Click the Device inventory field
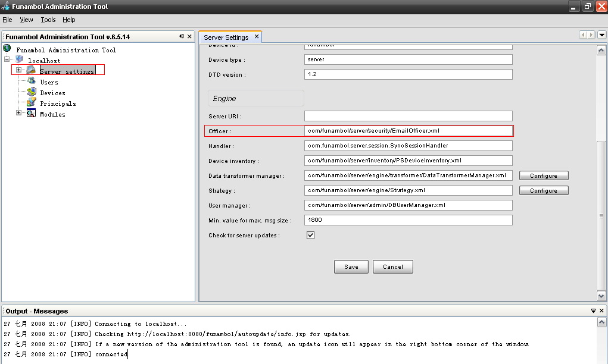The image size is (608, 364). (409, 161)
